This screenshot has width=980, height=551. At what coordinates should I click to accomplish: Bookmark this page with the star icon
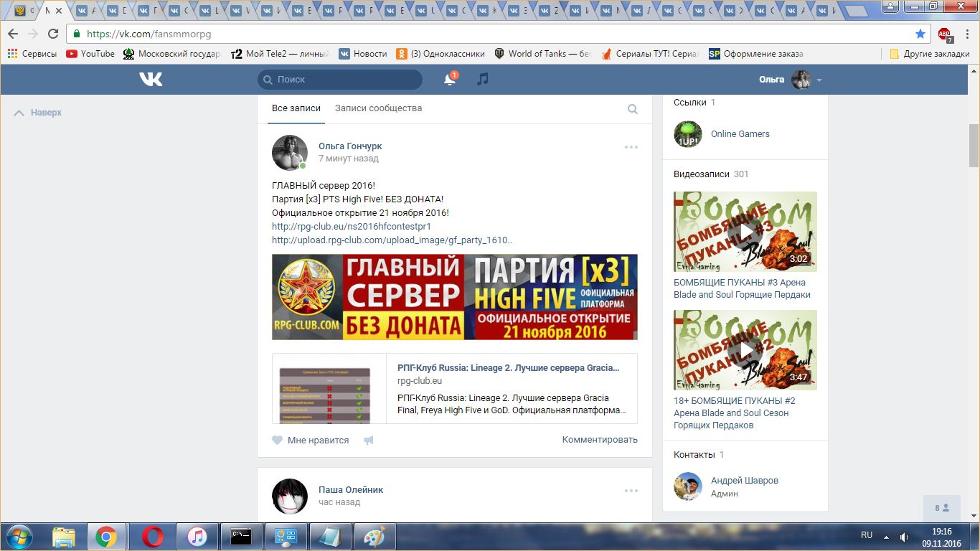920,34
